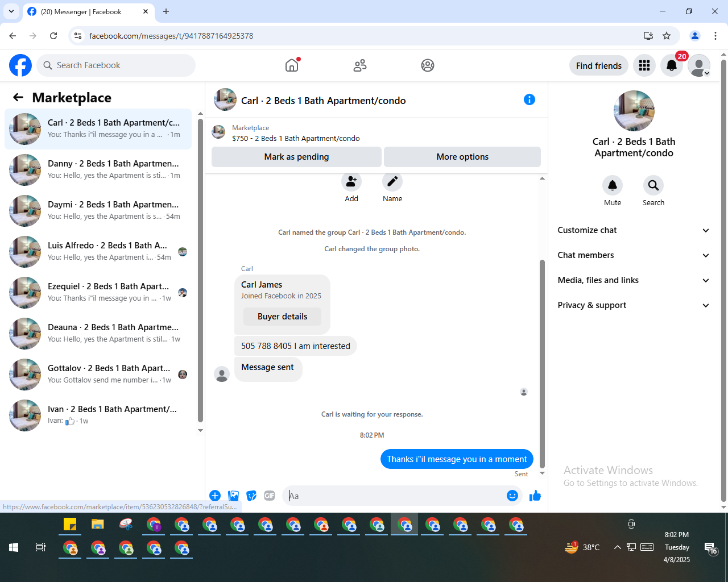
Task: Open the $750 2 Beds listing link
Action: tap(296, 138)
